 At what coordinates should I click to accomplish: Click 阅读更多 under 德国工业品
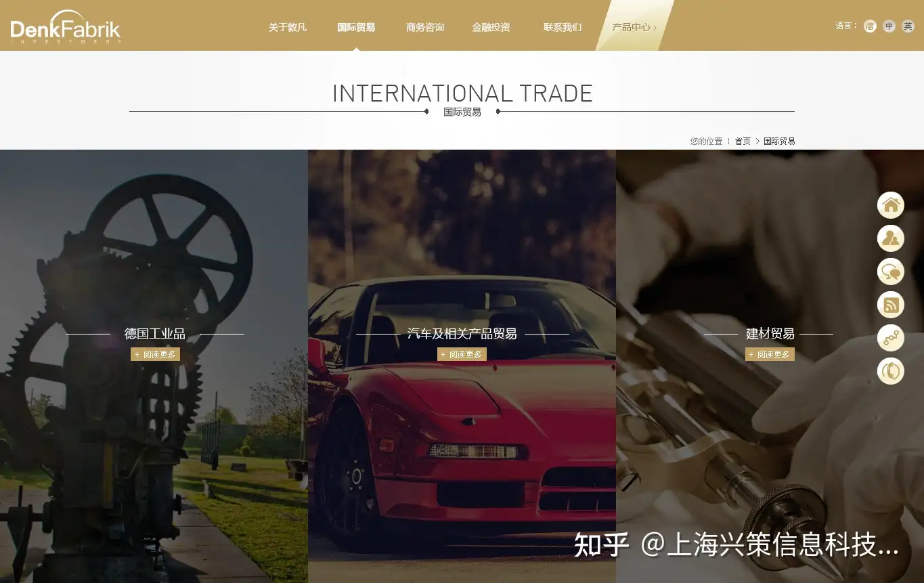click(x=156, y=354)
